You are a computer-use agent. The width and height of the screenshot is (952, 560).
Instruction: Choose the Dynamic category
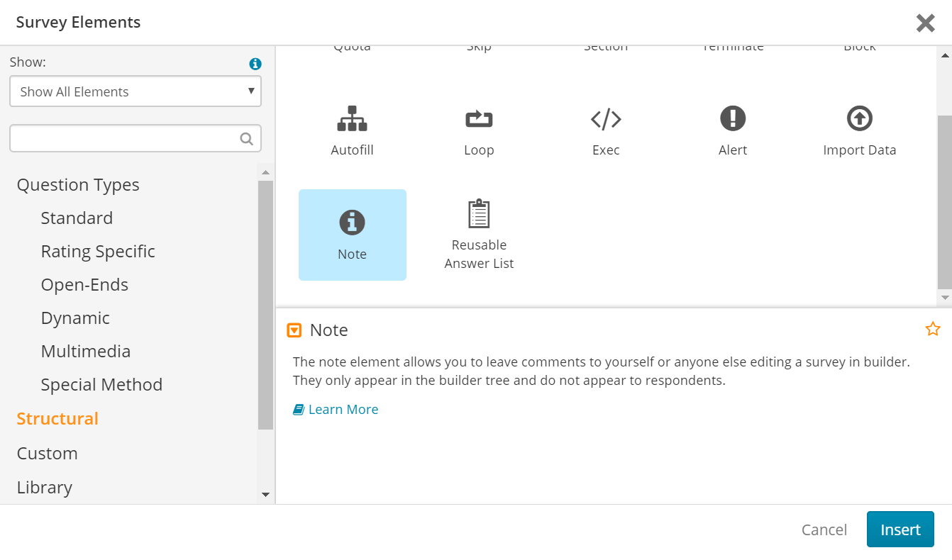coord(75,318)
